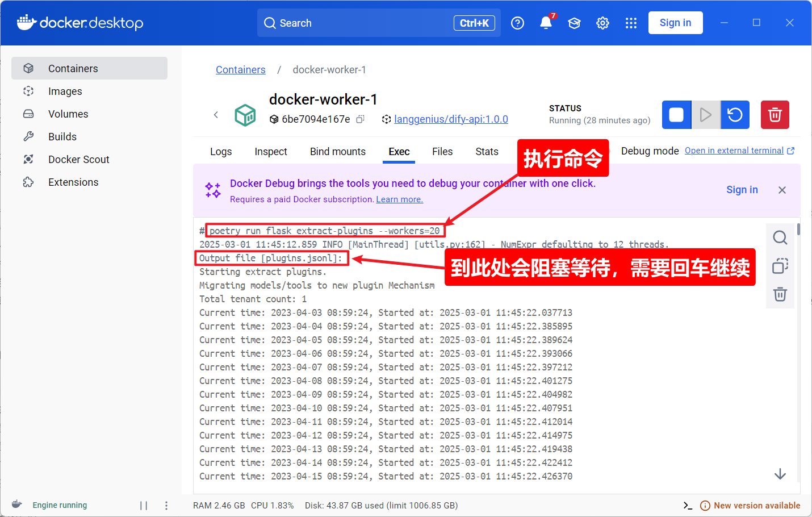The image size is (812, 517).
Task: Click the Disk 43.87 GB used text
Action: 382,505
